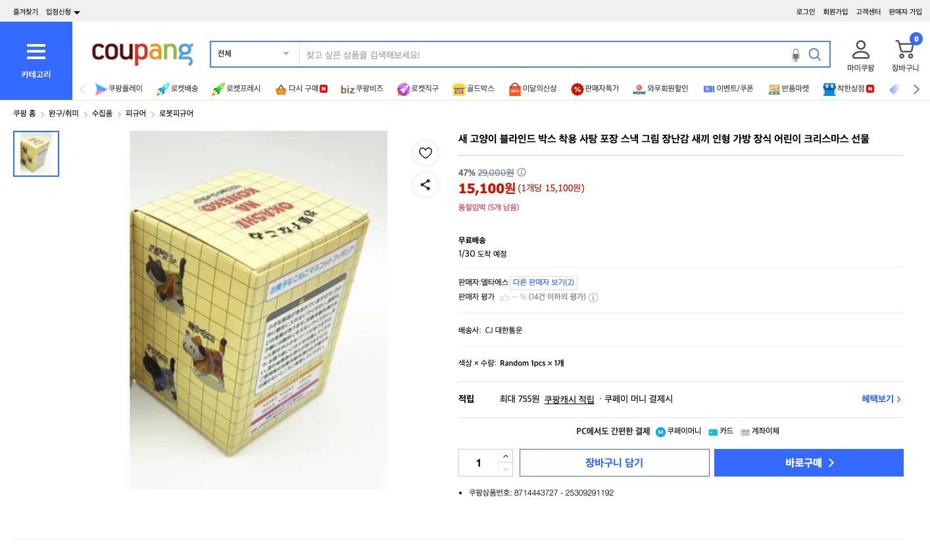Toggle the wishlist heart on the product

coord(426,152)
